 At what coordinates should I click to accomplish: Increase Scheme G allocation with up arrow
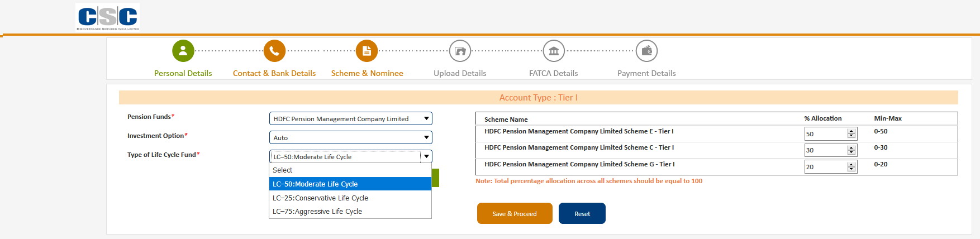[x=851, y=164]
